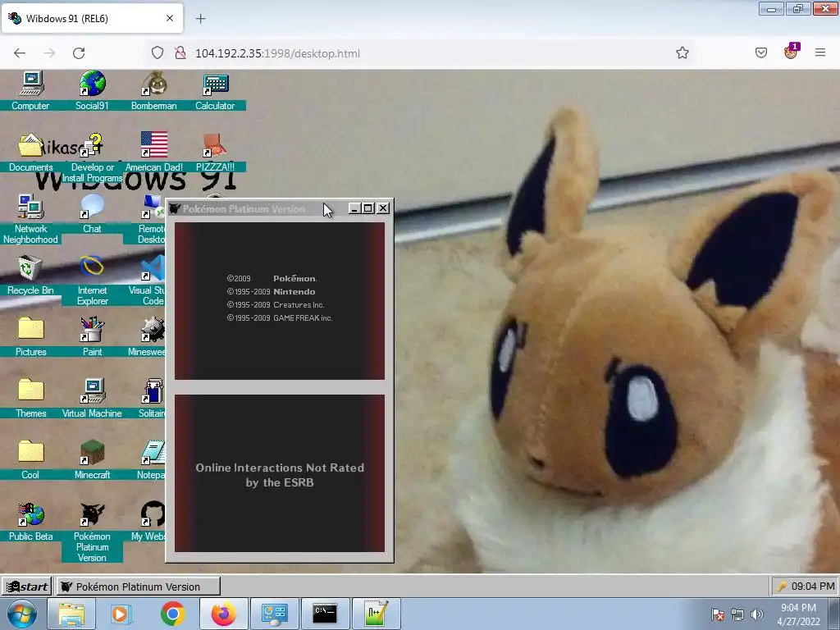Open File Explorer from the taskbar
Viewport: 840px width, 630px height.
[71, 614]
